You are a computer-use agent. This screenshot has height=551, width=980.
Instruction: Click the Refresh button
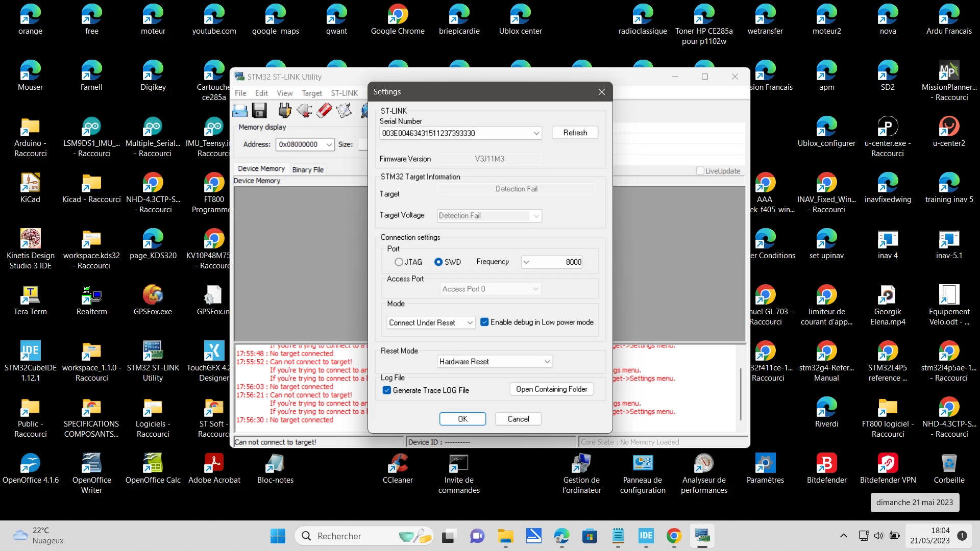click(x=575, y=133)
